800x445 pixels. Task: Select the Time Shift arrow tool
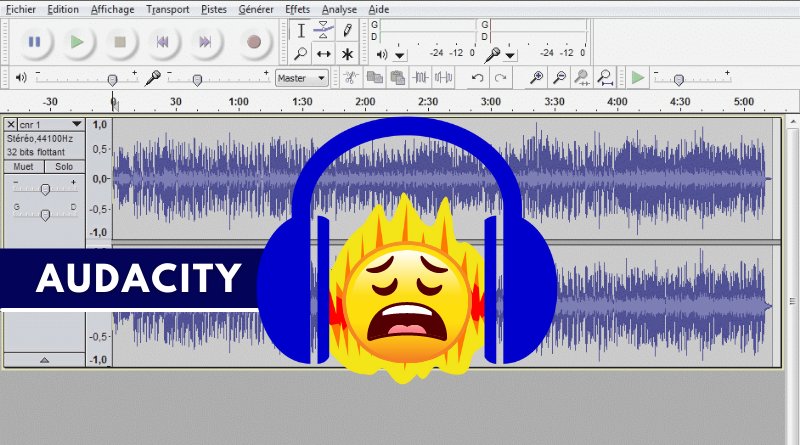pos(324,53)
